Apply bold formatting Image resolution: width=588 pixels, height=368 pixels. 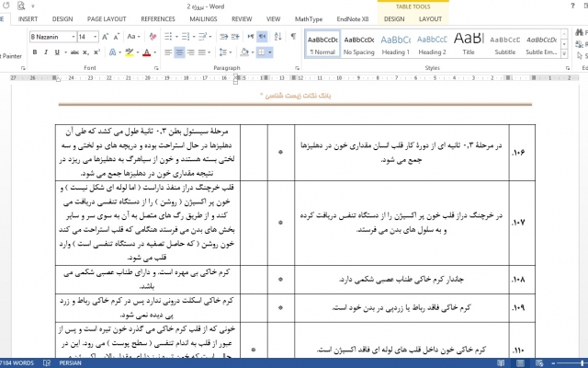point(35,52)
